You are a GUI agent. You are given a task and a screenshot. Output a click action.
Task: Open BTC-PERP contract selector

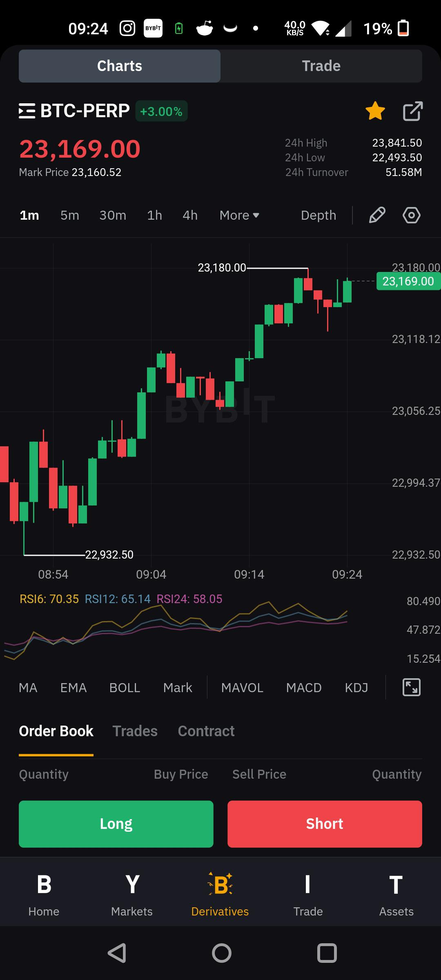click(x=85, y=111)
